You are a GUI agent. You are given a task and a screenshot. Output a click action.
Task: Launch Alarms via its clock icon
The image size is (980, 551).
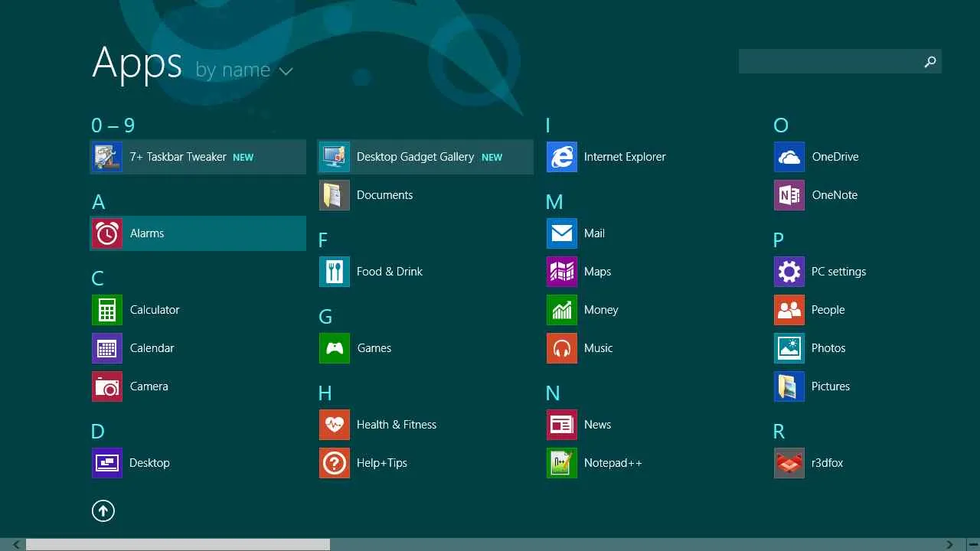click(x=107, y=233)
